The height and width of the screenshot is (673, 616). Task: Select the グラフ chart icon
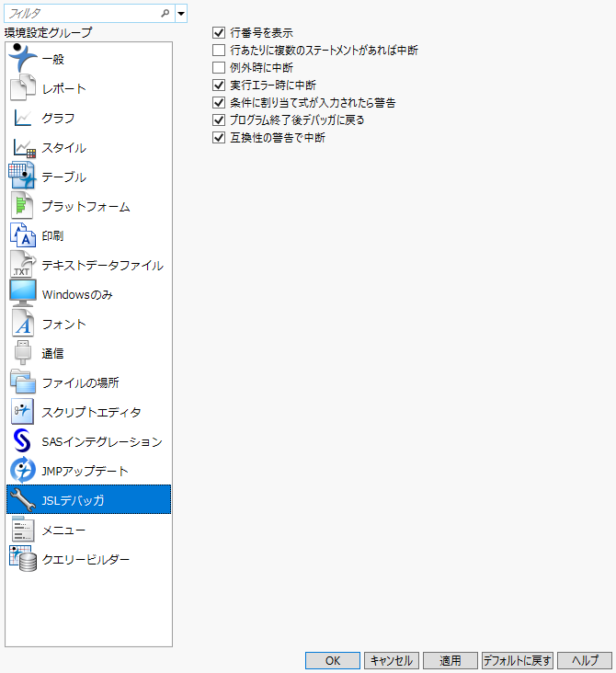(x=23, y=118)
